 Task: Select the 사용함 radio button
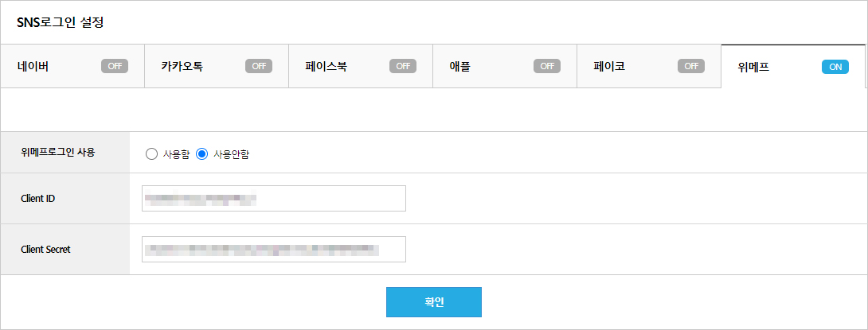pyautogui.click(x=151, y=154)
